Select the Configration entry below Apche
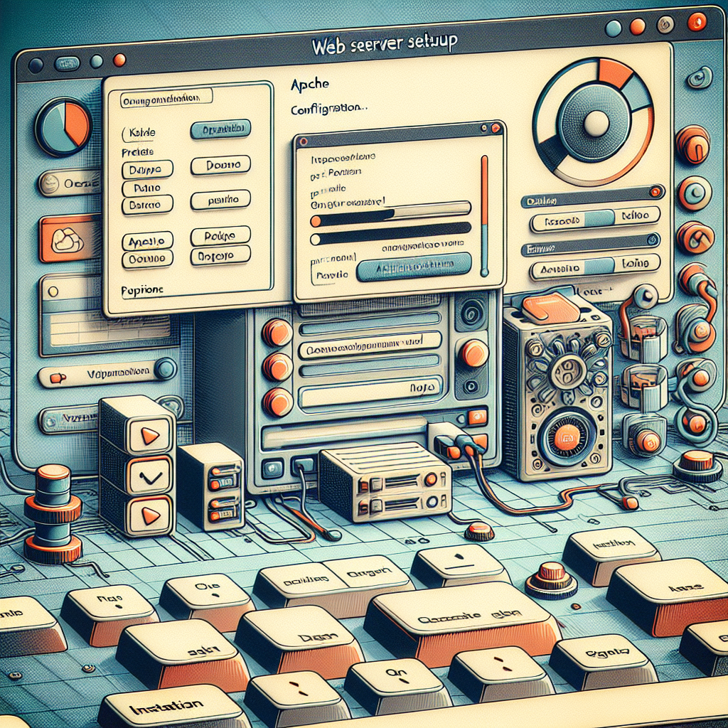 pyautogui.click(x=329, y=110)
